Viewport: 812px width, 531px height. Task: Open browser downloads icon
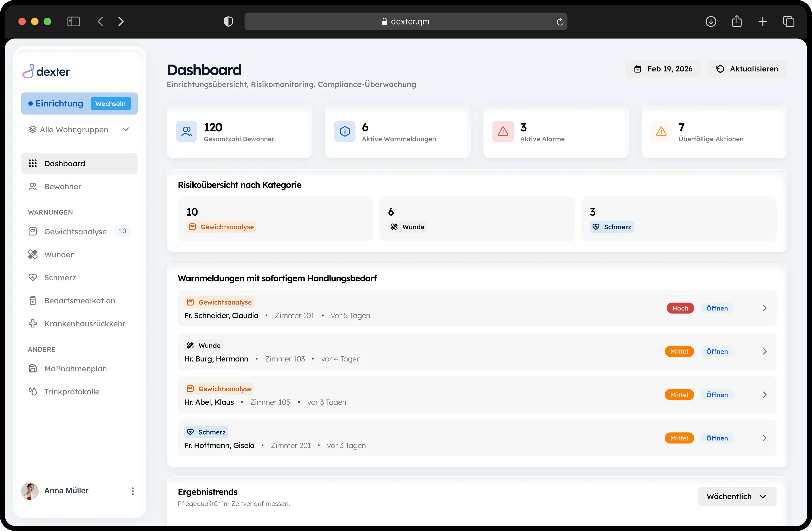[711, 21]
